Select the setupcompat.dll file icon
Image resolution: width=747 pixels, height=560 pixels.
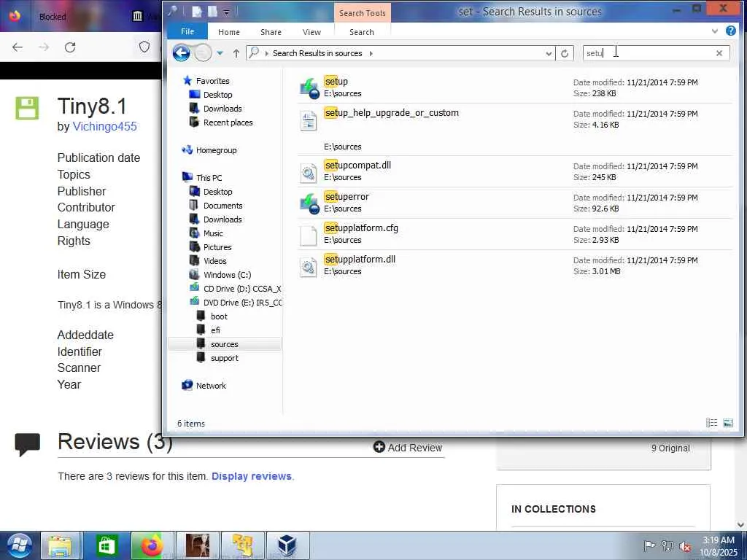309,172
